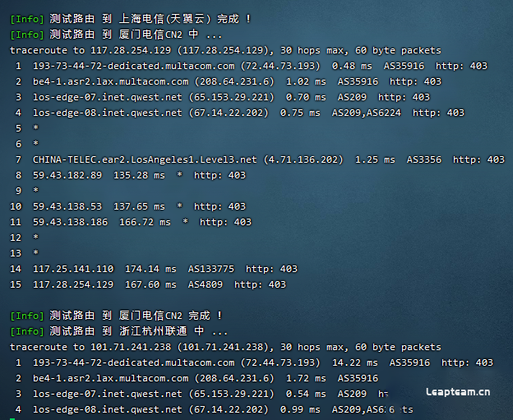Click hostname 'CHINA-TELEC.ear2.LosAngeles1.Level3.net'
513x420 pixels.
[x=145, y=159]
